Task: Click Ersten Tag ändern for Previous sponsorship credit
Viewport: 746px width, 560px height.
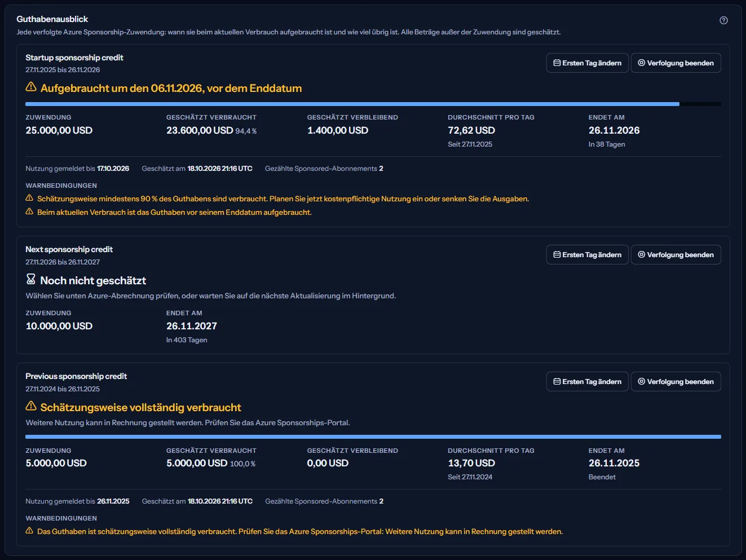Action: (587, 382)
